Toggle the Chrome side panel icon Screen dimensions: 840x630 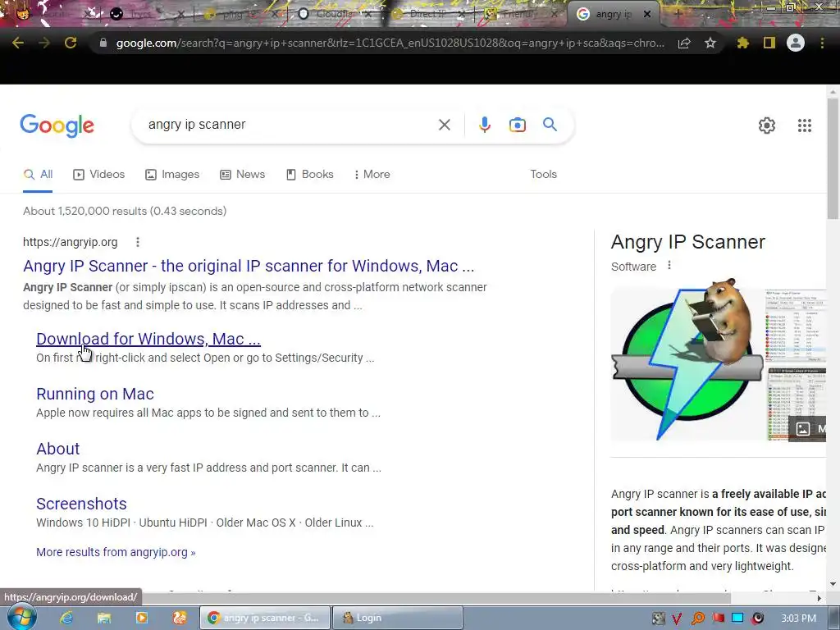pos(769,43)
